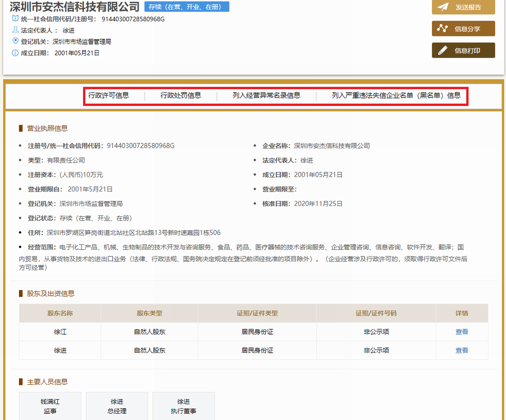Click 查看 link for shareholder 徐江
This screenshot has height=420, width=506.
coord(461,331)
